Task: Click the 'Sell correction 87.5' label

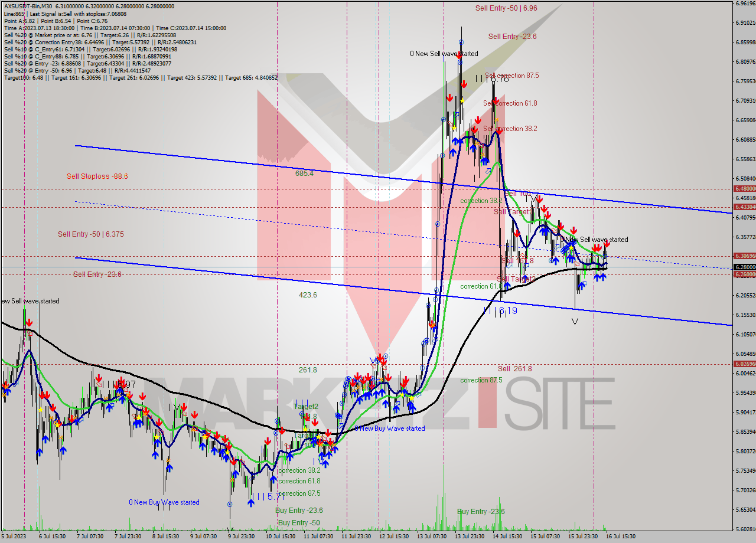Action: tap(511, 76)
